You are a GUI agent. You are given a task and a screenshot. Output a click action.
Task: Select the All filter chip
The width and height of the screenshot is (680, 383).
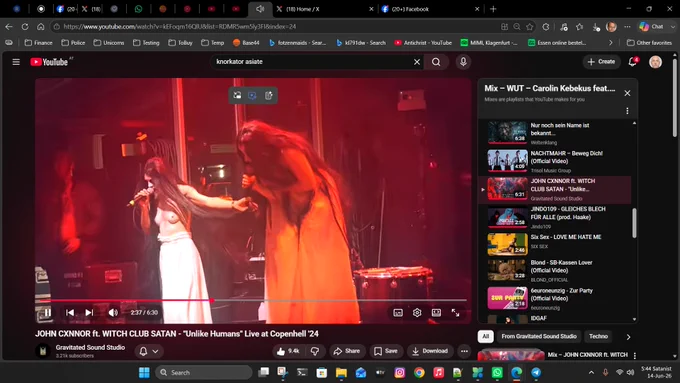[486, 336]
